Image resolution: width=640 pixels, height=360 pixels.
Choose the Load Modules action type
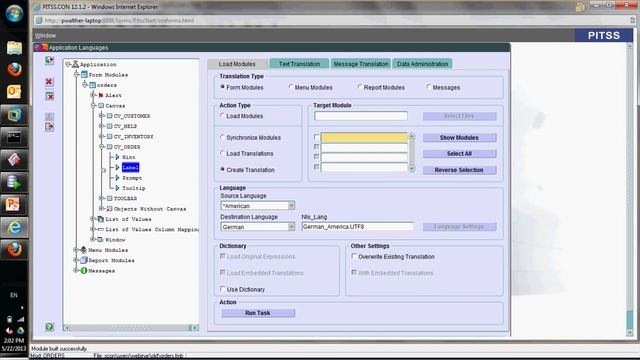pyautogui.click(x=222, y=116)
